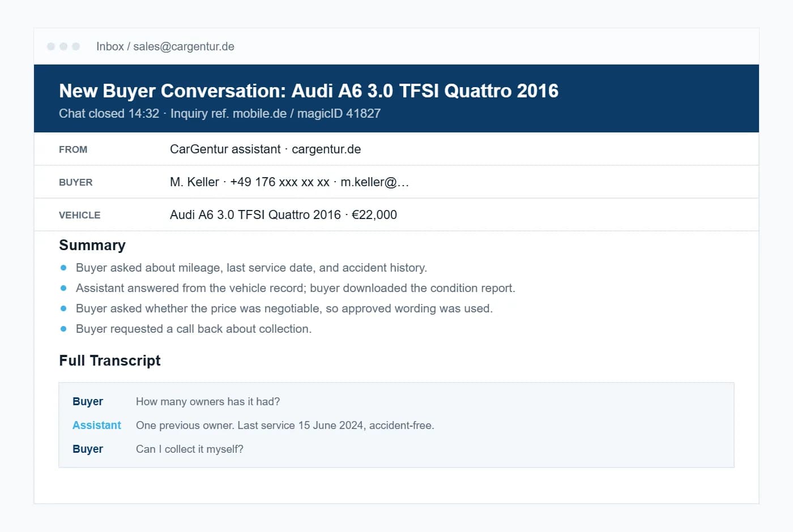
Task: Select buyer message "Can I collect it myself?"
Action: [x=190, y=449]
